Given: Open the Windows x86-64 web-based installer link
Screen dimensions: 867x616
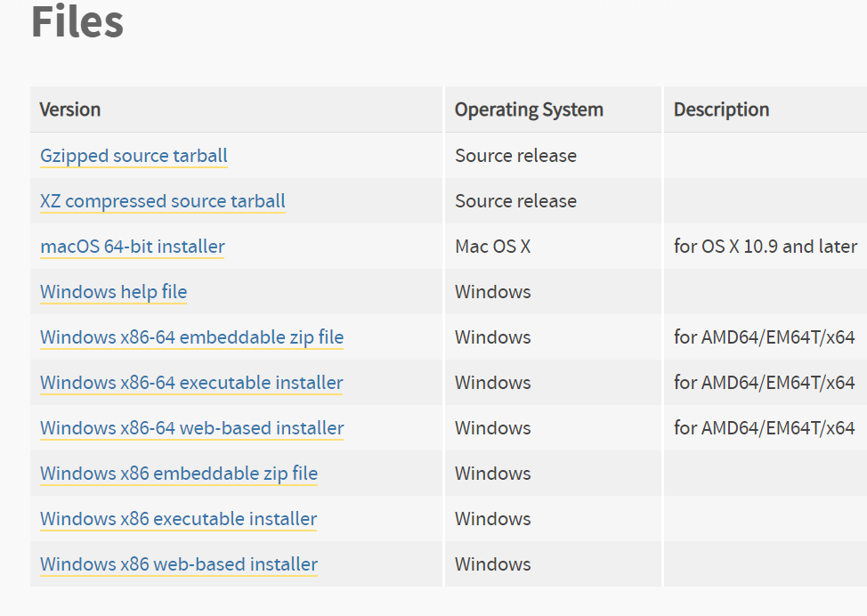Looking at the screenshot, I should pyautogui.click(x=191, y=427).
